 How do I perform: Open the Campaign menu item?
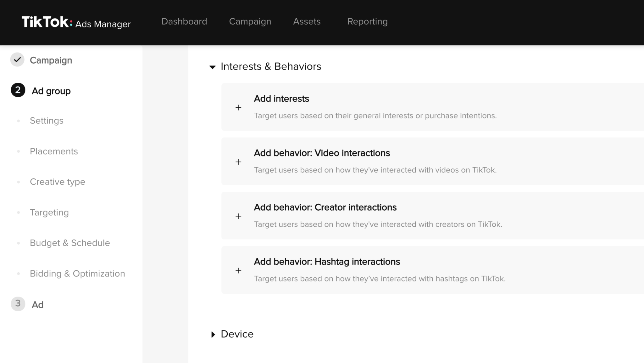pyautogui.click(x=250, y=21)
